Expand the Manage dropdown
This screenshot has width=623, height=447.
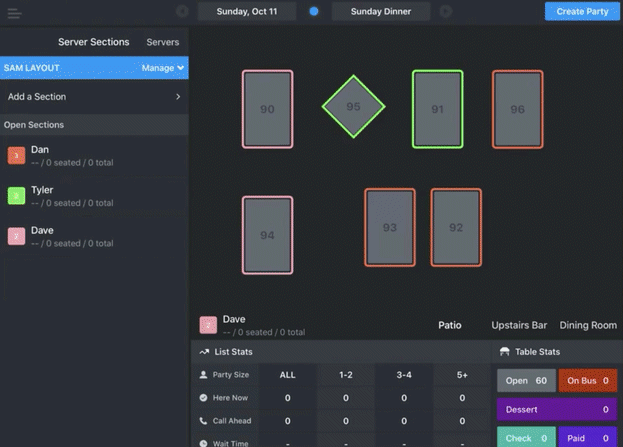click(x=163, y=68)
